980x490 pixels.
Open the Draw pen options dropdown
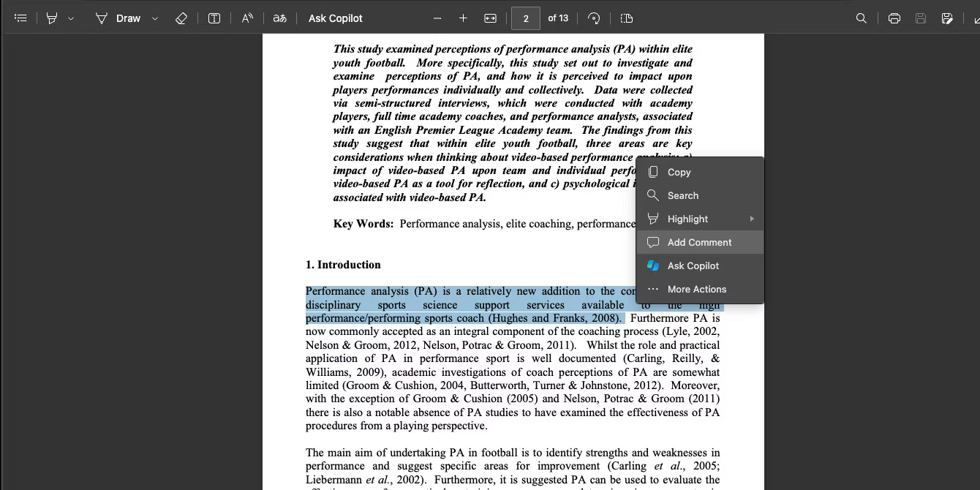point(155,18)
